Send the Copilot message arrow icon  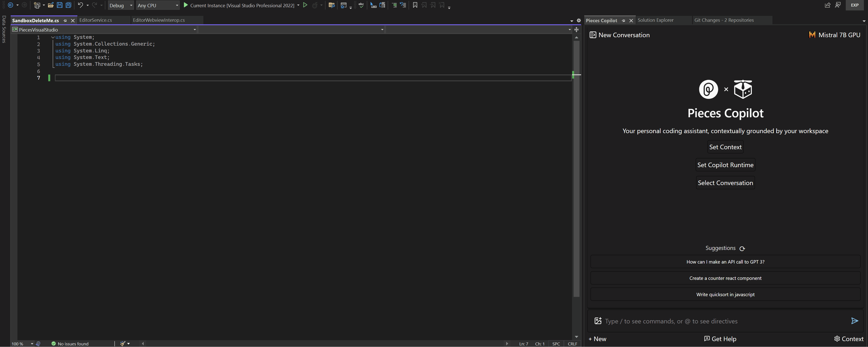pyautogui.click(x=855, y=321)
